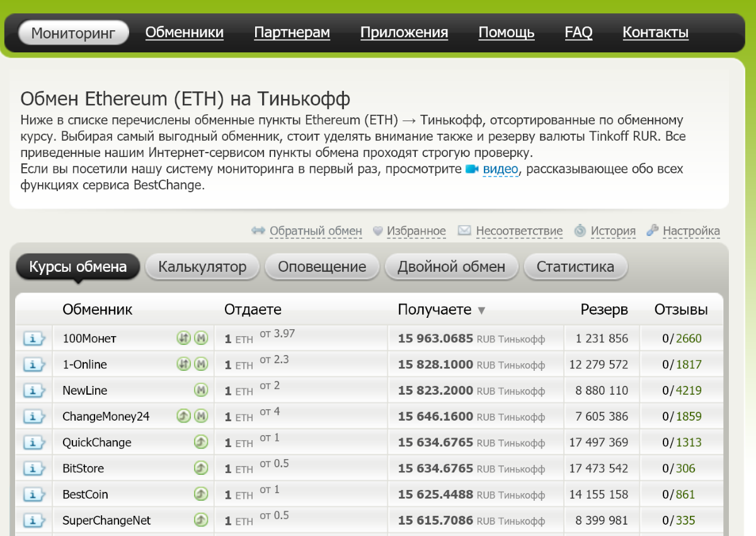Open the Мониторинг menu item
This screenshot has width=756, height=536.
click(74, 33)
